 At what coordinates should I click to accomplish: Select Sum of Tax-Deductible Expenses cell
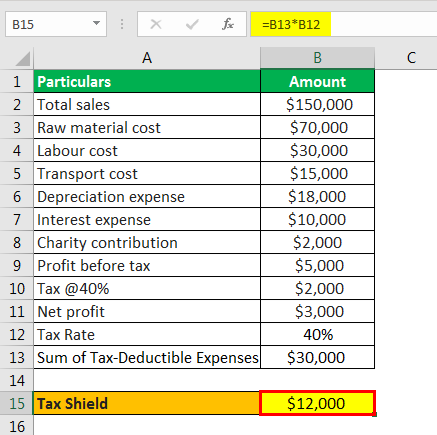click(147, 358)
